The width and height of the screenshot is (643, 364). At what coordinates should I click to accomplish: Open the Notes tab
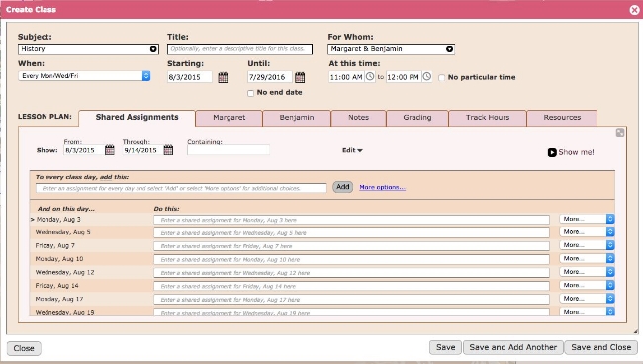click(358, 118)
